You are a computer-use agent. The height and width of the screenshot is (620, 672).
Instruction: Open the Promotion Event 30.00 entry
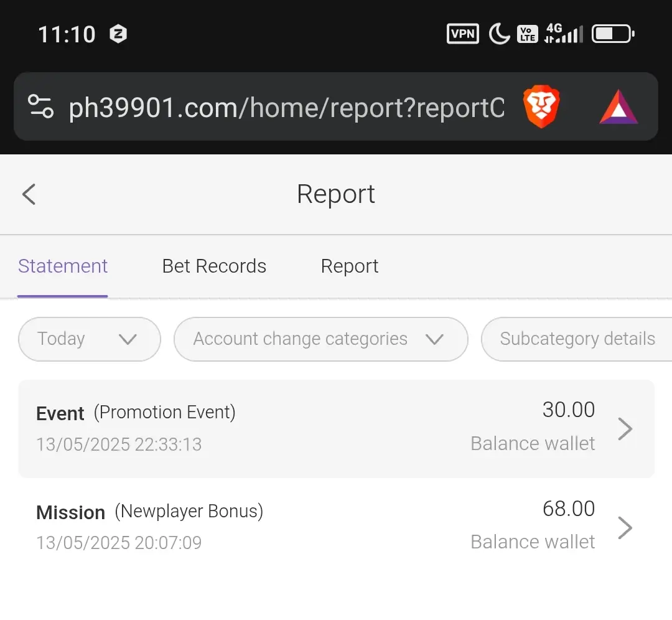337,429
